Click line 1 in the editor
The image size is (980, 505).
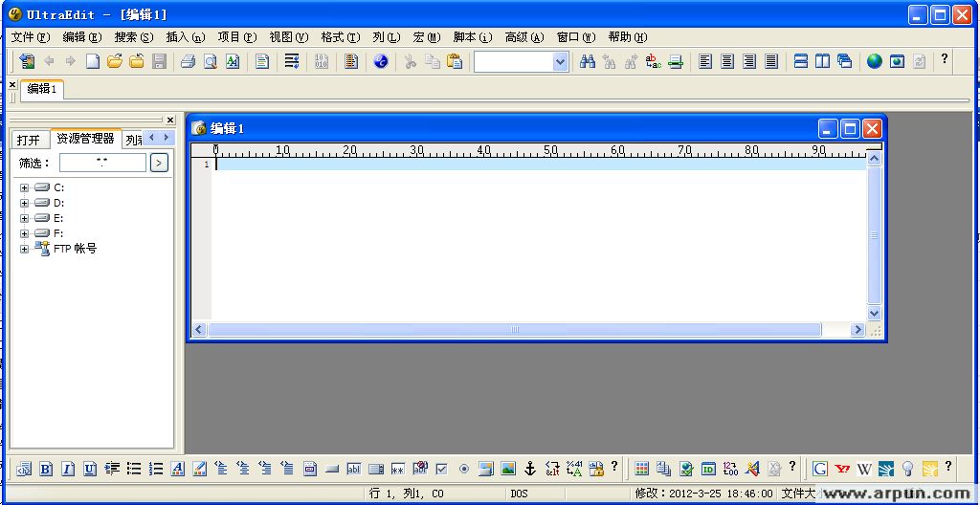pyautogui.click(x=541, y=165)
